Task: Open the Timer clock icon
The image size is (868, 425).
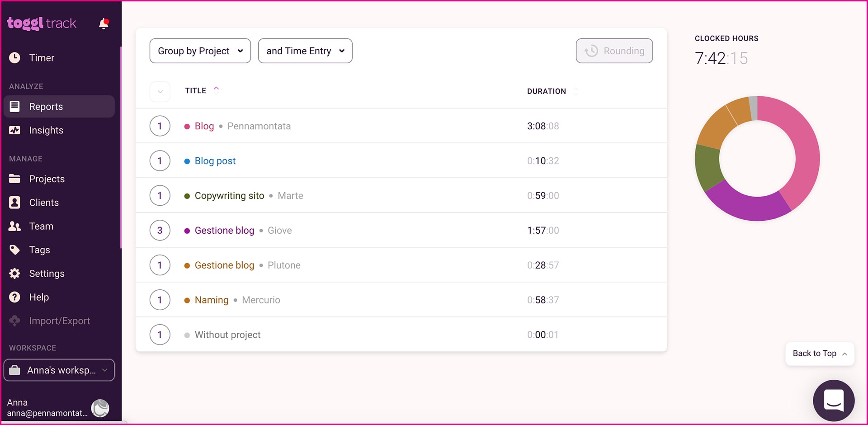Action: click(14, 58)
